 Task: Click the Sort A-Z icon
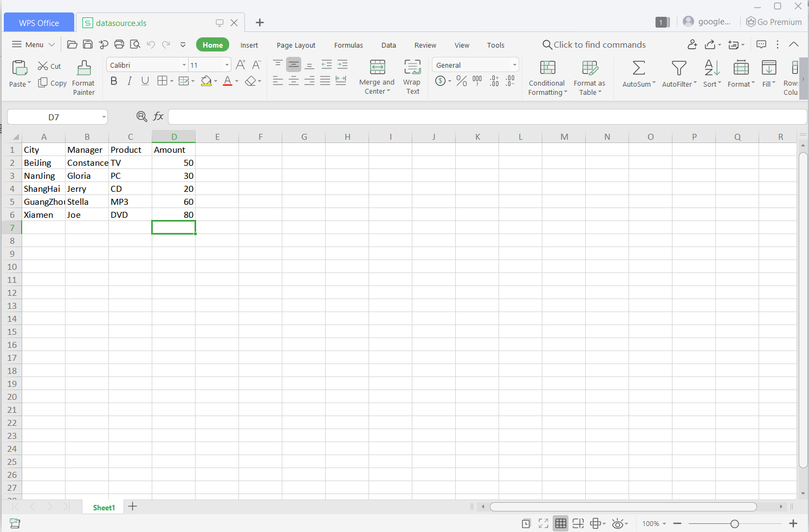coord(712,68)
